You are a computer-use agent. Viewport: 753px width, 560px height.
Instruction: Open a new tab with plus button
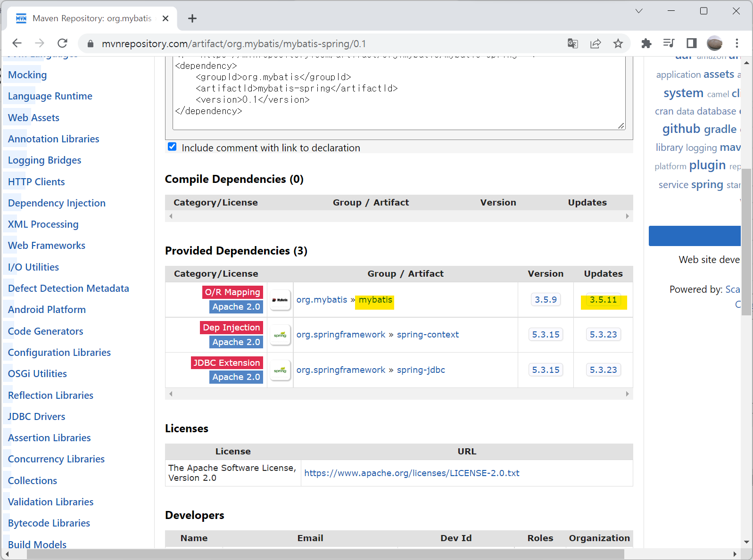192,18
